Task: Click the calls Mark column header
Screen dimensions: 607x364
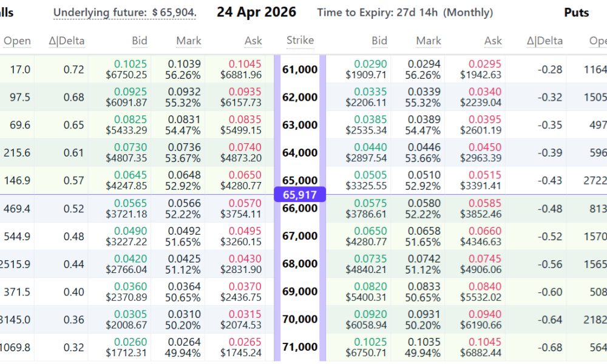Action: 189,41
